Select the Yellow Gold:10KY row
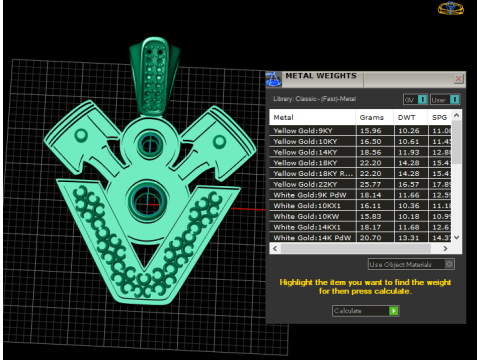This screenshot has height=360, width=480. [x=360, y=141]
